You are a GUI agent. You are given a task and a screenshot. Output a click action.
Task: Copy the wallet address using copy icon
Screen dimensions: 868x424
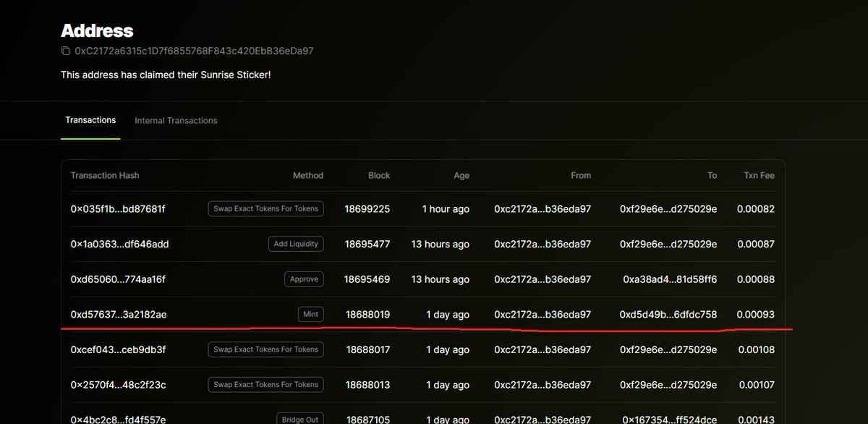click(66, 51)
